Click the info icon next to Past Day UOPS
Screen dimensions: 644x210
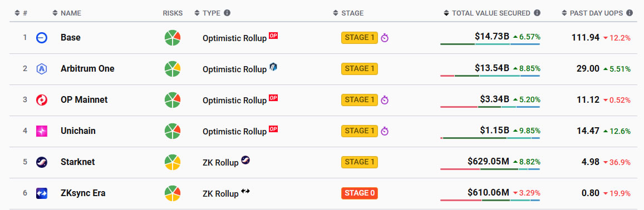tap(629, 13)
